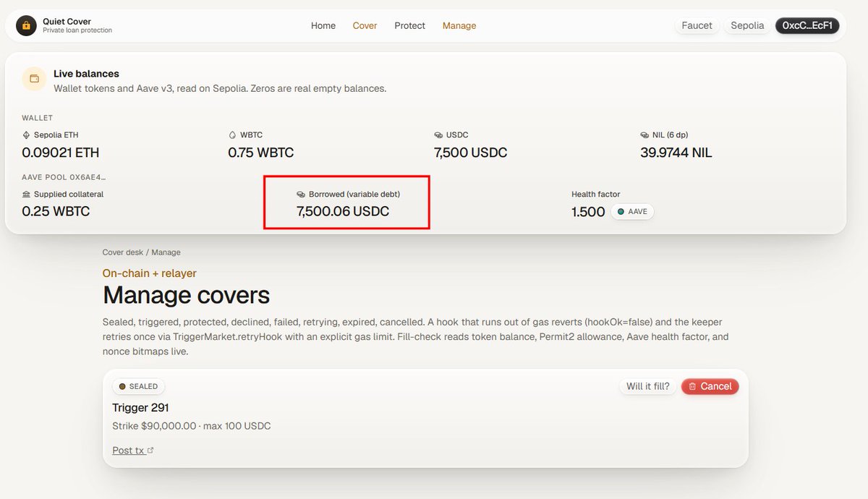Open the Home nav item
This screenshot has height=499, width=868.
pos(323,25)
